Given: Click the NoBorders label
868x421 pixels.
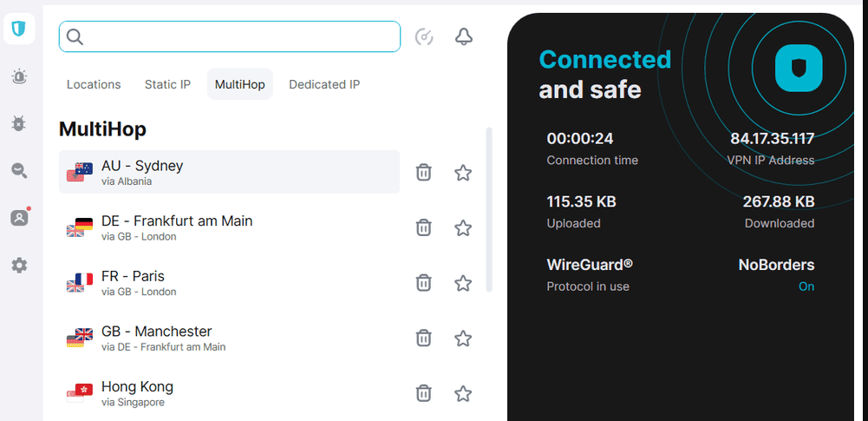Looking at the screenshot, I should pyautogui.click(x=776, y=265).
